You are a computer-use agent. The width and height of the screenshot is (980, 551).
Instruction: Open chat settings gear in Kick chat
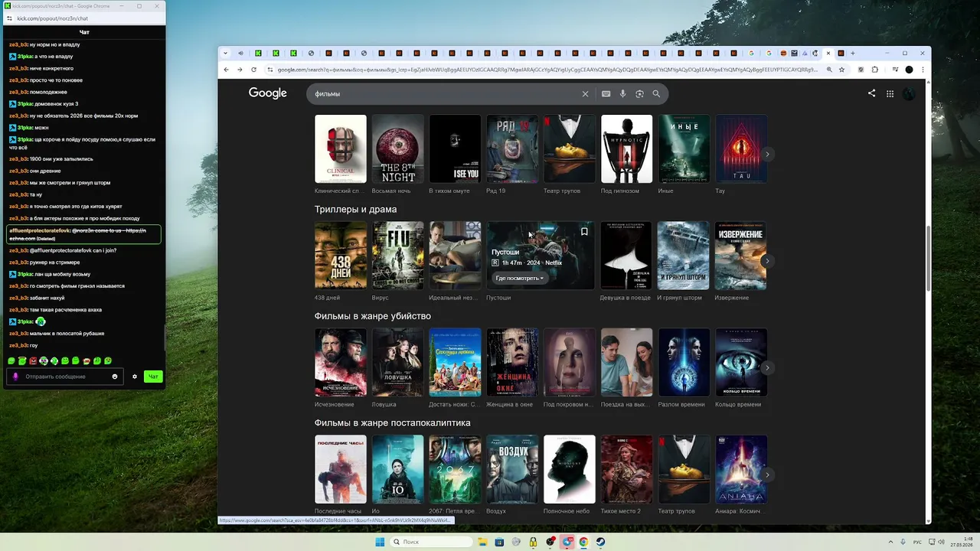135,377
